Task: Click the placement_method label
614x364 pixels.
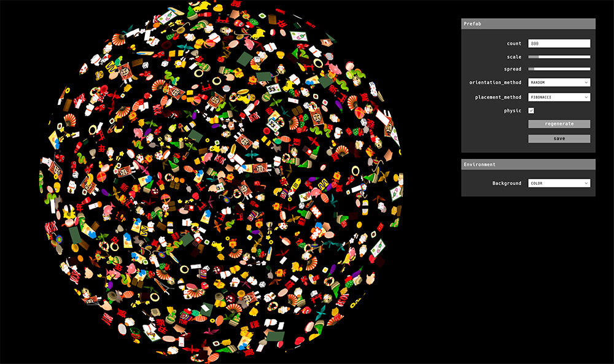Action: 497,97
